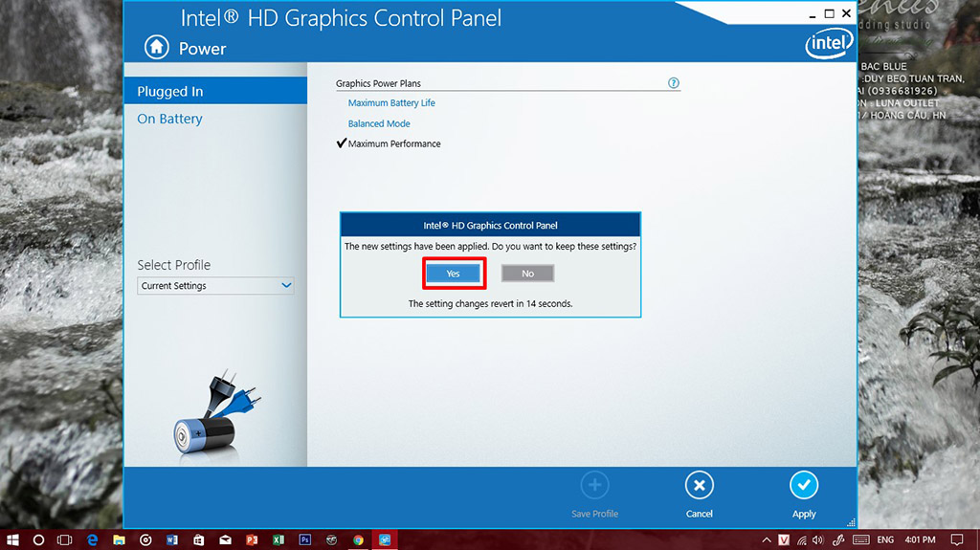Viewport: 980px width, 550px height.
Task: Open Photoshop from the taskbar
Action: point(305,540)
